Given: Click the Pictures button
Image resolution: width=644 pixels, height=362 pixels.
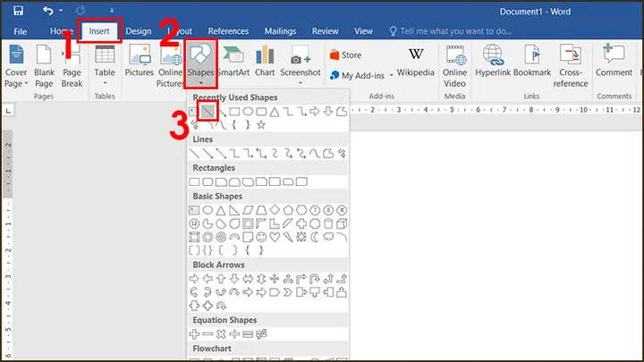Looking at the screenshot, I should (140, 61).
